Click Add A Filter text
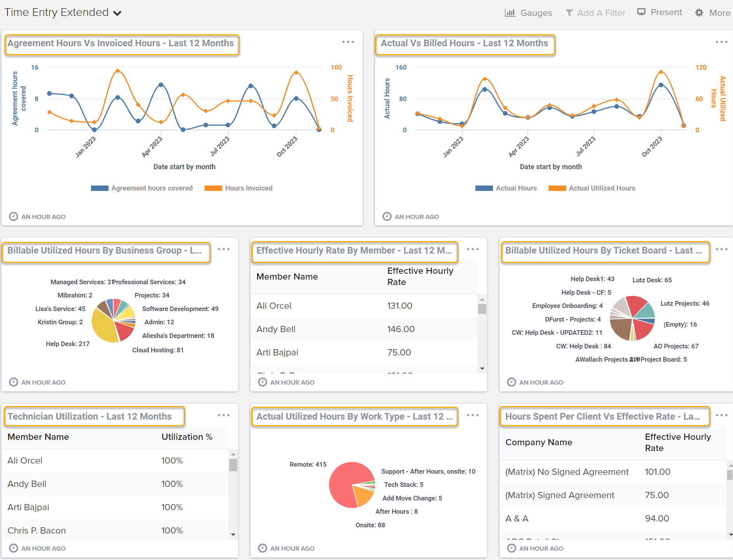Viewport: 733px width, 560px height. [601, 13]
